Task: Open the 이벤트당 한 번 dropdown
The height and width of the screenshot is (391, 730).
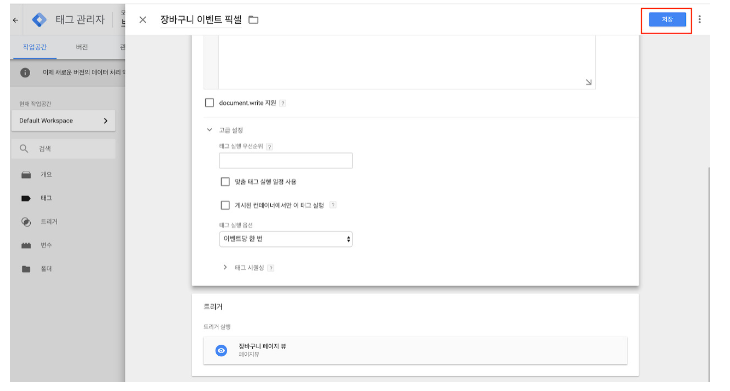Action: [286, 239]
